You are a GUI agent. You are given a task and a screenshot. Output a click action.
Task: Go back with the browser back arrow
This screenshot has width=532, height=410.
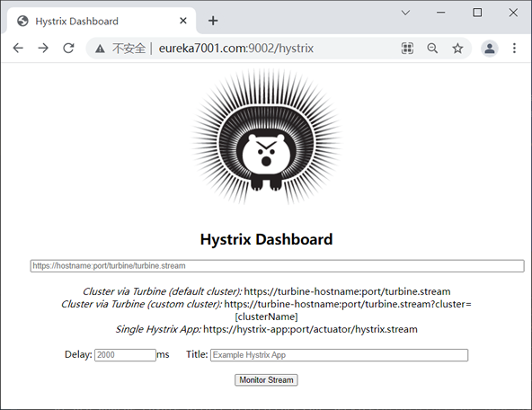tap(18, 49)
